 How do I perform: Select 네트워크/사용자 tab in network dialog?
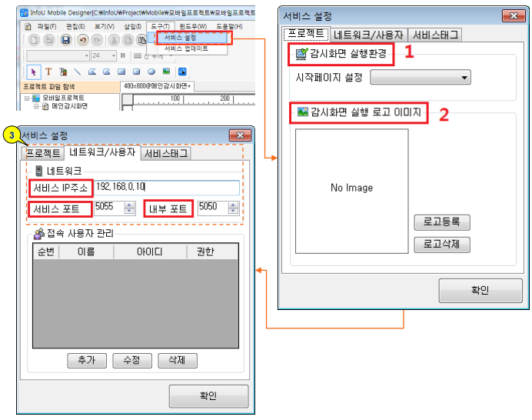[x=102, y=152]
